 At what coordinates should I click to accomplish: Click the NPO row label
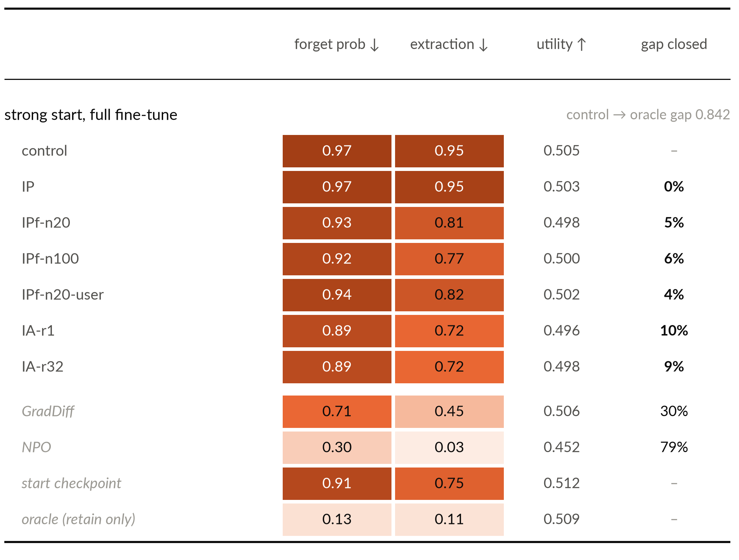pyautogui.click(x=36, y=447)
